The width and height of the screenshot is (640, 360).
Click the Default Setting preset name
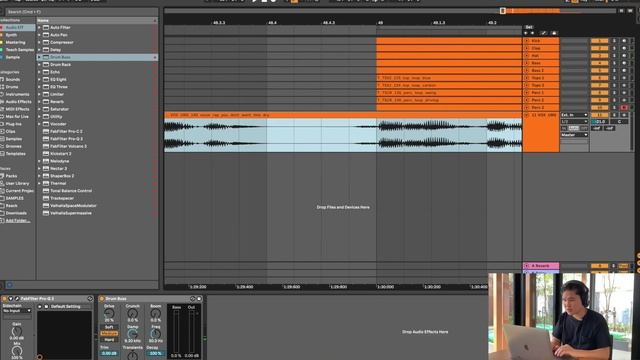[x=65, y=307]
